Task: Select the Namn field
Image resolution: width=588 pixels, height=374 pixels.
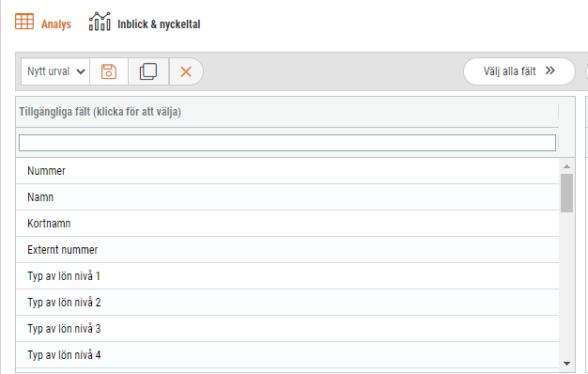Action: click(x=287, y=197)
